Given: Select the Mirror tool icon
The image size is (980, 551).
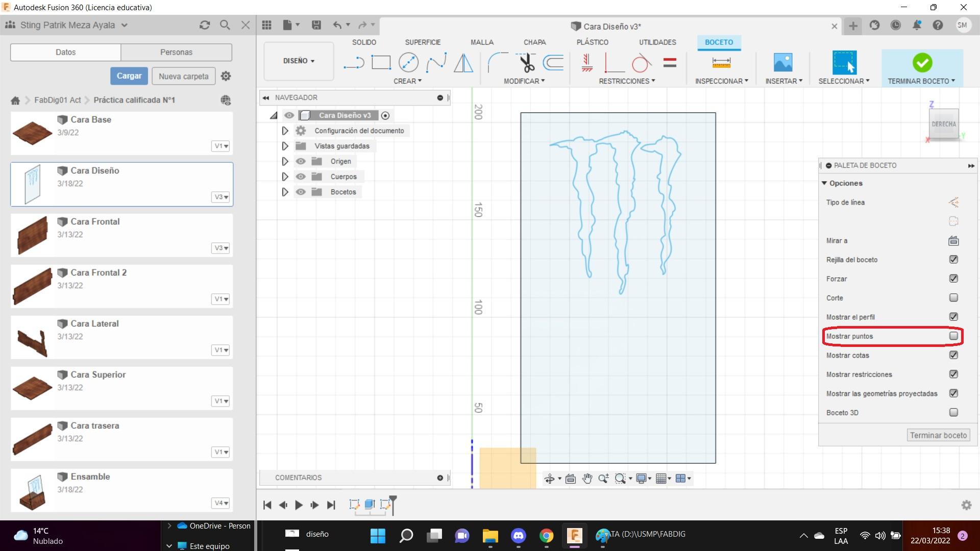Looking at the screenshot, I should click(x=463, y=63).
